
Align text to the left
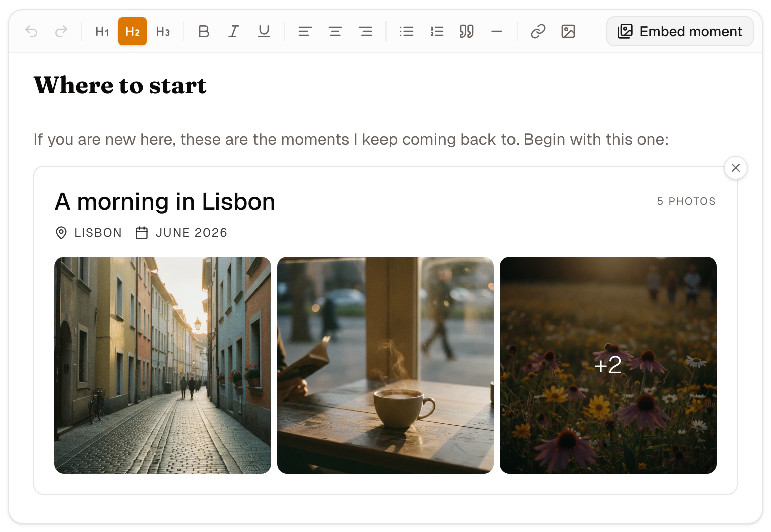pos(305,31)
